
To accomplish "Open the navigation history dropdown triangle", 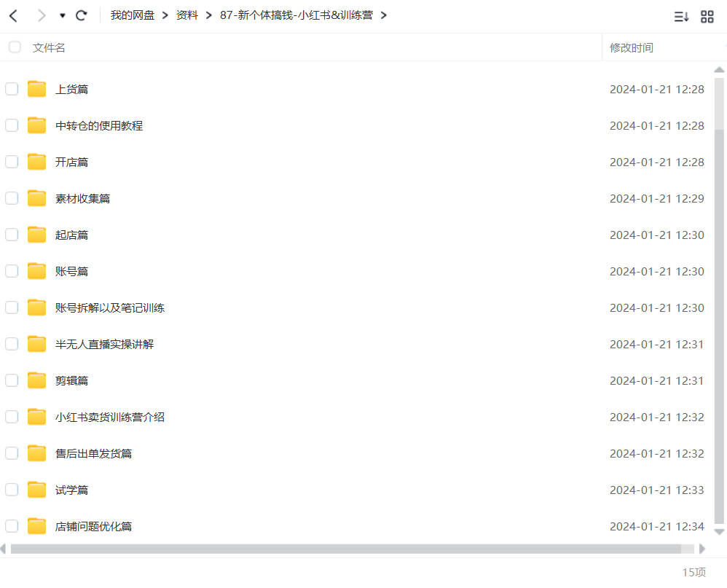I will click(x=62, y=16).
